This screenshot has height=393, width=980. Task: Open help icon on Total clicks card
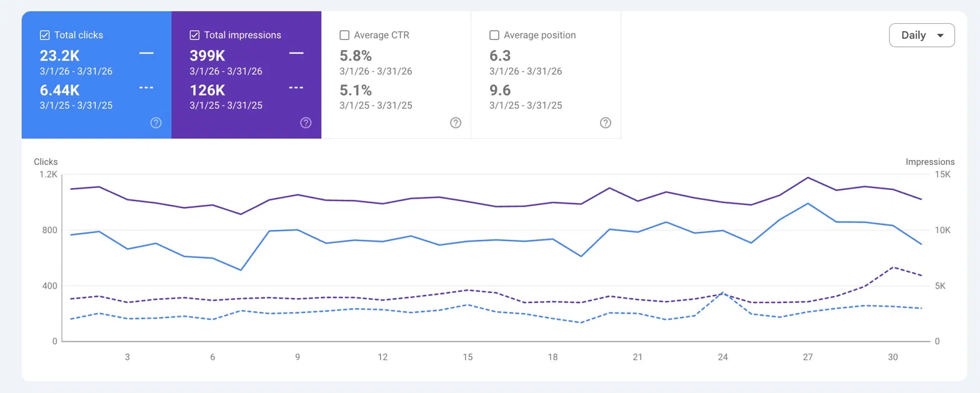click(x=156, y=122)
